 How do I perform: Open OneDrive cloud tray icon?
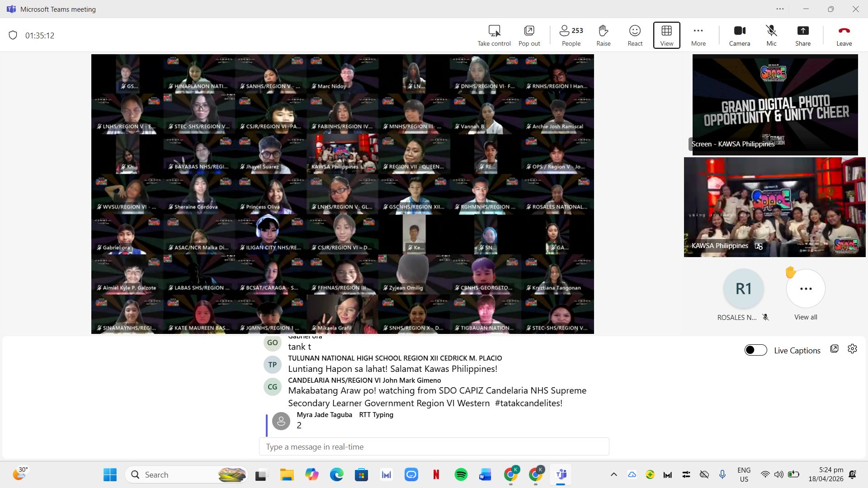(632, 474)
